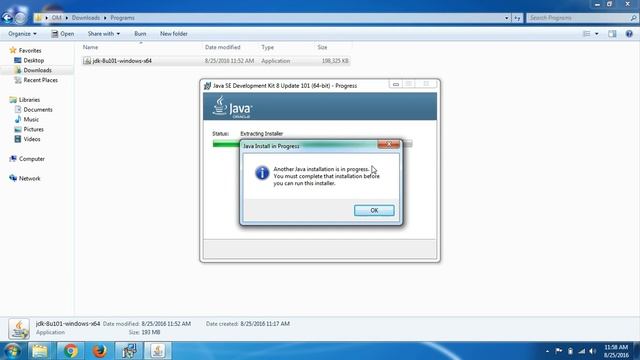This screenshot has height=360, width=640.
Task: Click Downloads in the address breadcrumb
Action: 86,18
